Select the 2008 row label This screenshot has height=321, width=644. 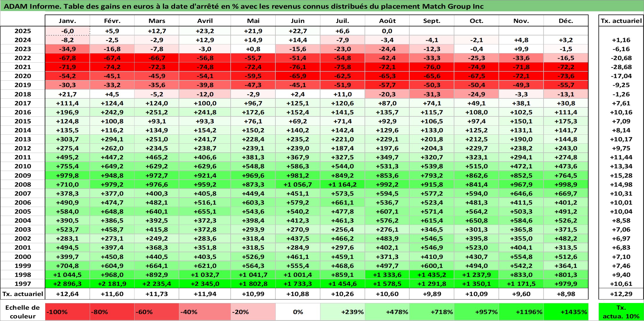tap(23, 184)
